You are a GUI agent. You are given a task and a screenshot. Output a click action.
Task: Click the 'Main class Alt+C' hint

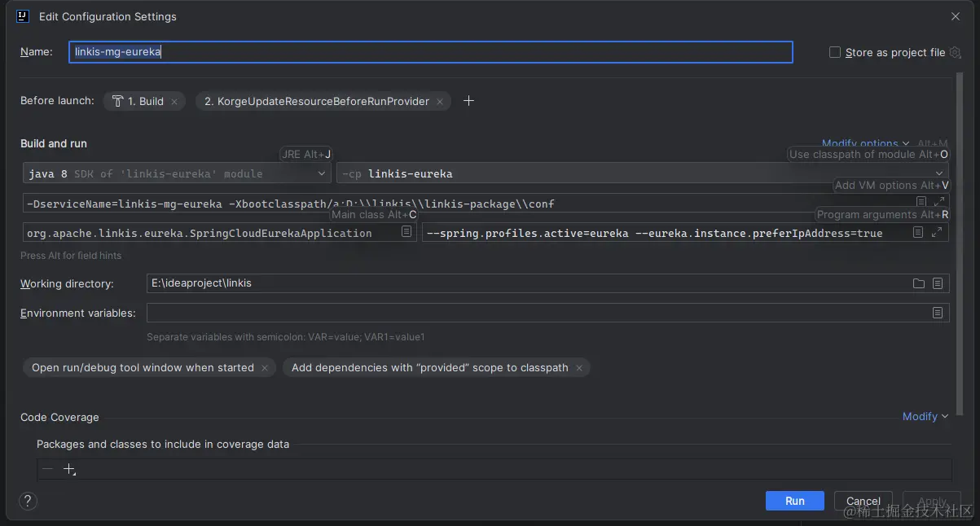[374, 214]
